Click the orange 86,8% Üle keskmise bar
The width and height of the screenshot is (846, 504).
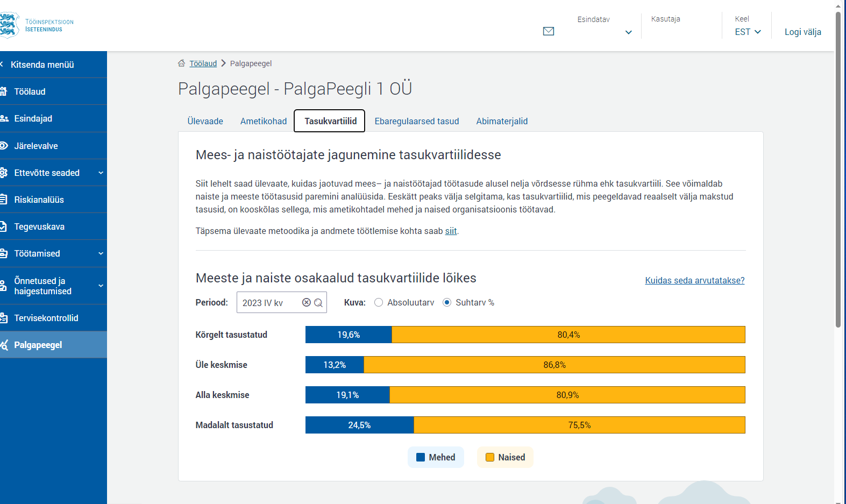pyautogui.click(x=554, y=365)
